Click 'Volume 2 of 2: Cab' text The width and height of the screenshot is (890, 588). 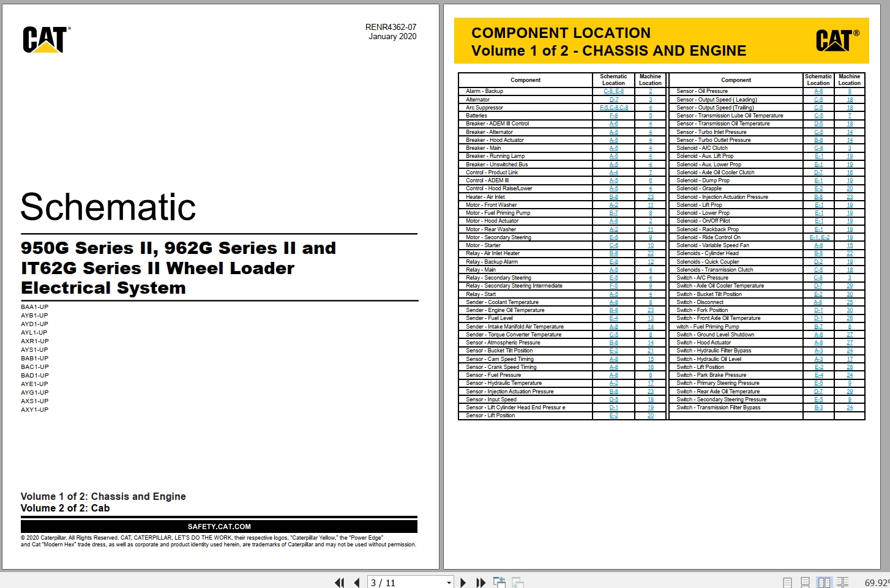pyautogui.click(x=65, y=508)
